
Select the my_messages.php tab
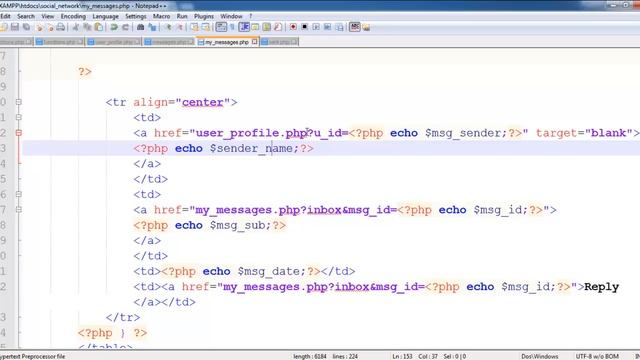click(227, 42)
